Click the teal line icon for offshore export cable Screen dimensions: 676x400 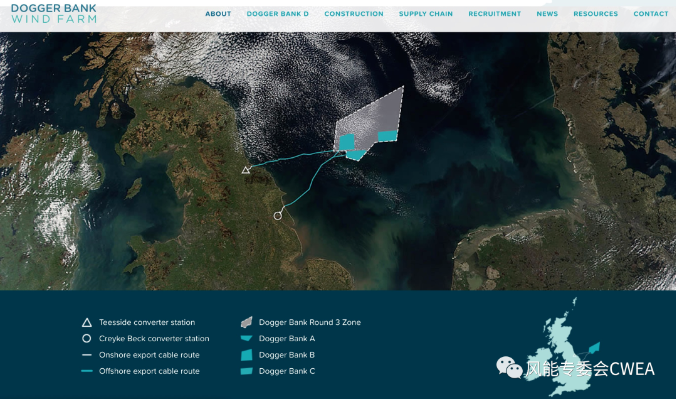point(87,371)
